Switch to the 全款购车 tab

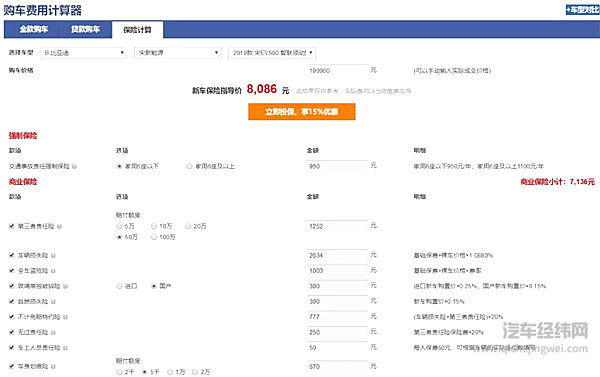click(x=34, y=29)
